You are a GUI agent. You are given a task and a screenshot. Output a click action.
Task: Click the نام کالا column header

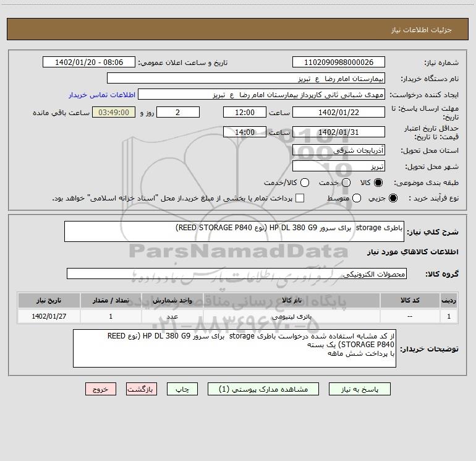[291, 300]
